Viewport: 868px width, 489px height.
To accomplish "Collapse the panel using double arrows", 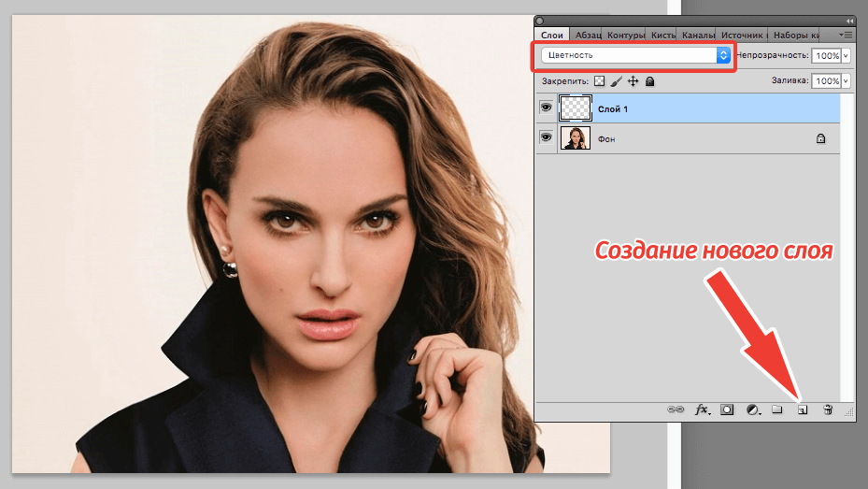I will 848,21.
